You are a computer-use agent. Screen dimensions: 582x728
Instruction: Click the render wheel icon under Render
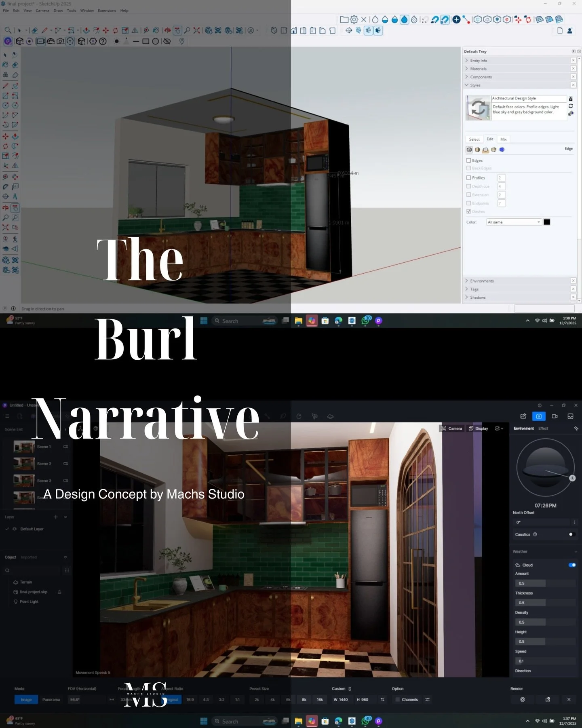tap(523, 700)
